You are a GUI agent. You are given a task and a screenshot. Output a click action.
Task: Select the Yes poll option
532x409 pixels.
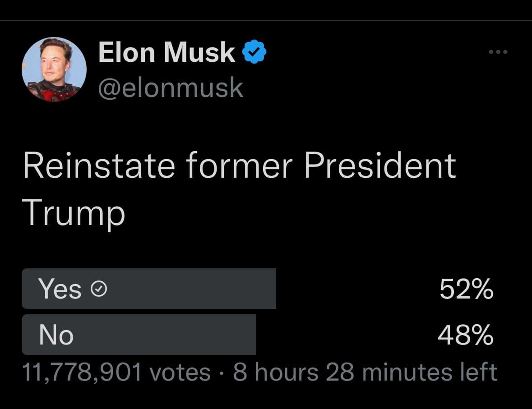point(258,289)
